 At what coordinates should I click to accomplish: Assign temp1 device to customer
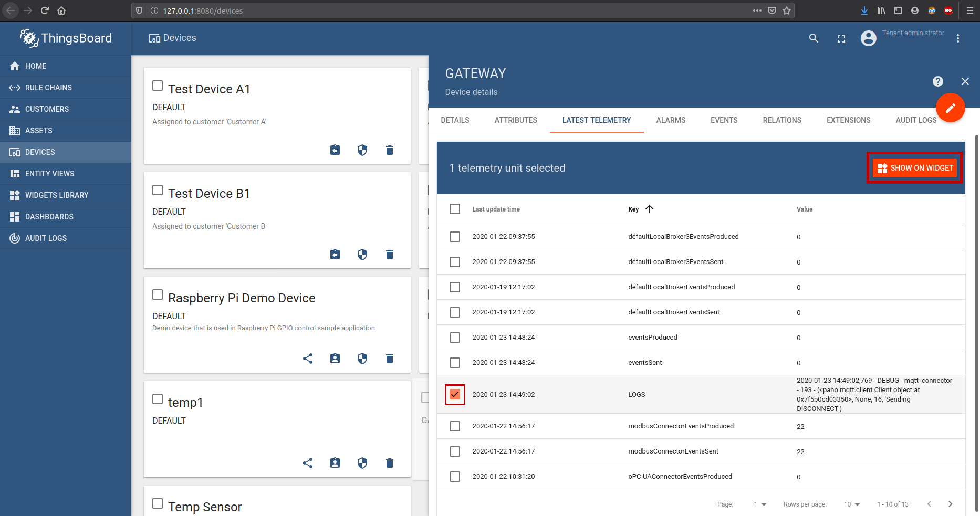click(335, 463)
